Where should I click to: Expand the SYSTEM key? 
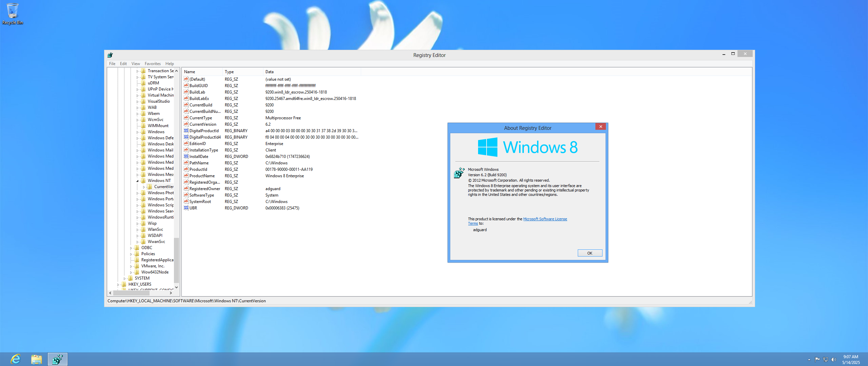[x=124, y=278]
